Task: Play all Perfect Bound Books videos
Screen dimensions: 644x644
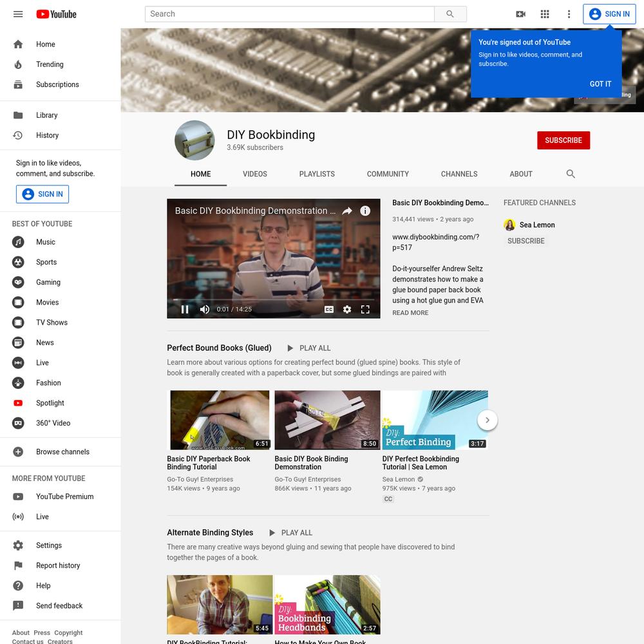Action: click(309, 348)
